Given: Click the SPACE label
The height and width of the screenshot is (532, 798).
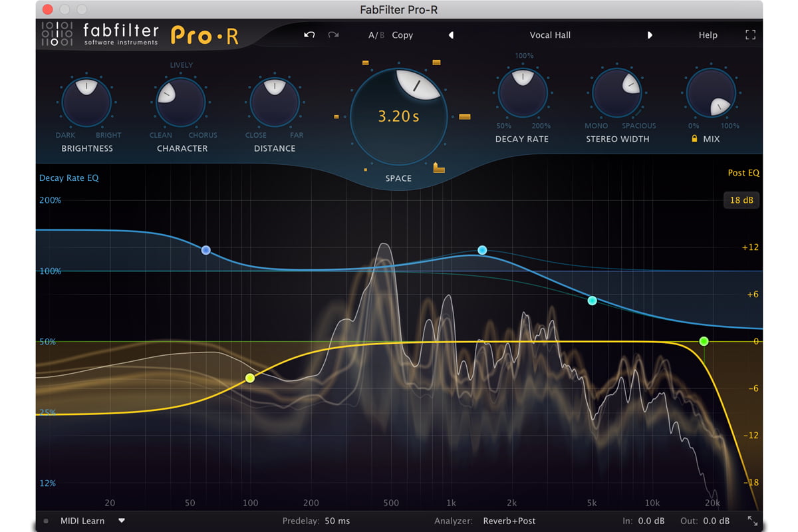Looking at the screenshot, I should point(398,178).
